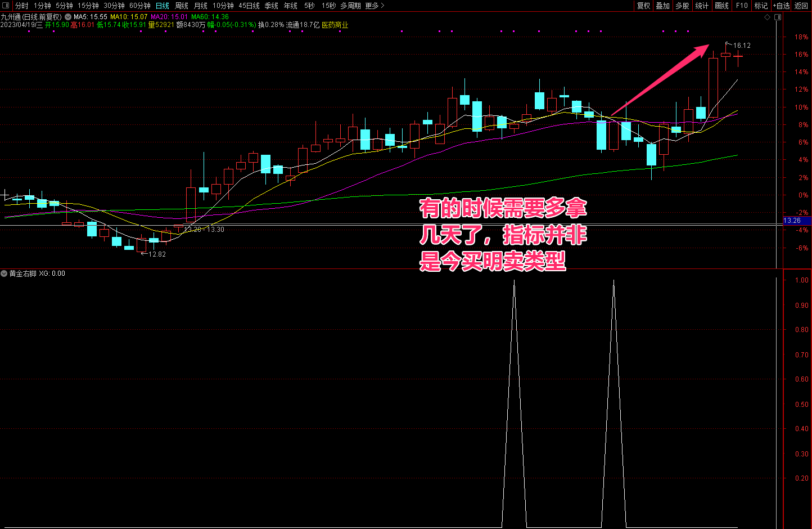Expand the 更多 periods menu
The height and width of the screenshot is (529, 812).
[x=375, y=6]
